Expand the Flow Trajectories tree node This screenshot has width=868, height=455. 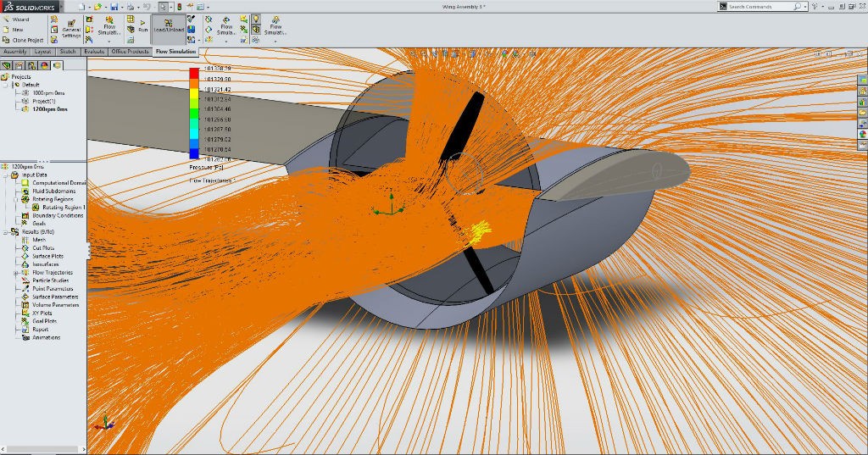point(16,273)
